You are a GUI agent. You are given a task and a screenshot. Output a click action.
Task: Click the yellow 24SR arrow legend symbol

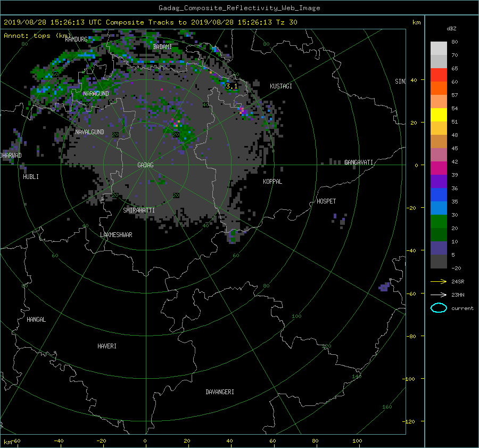[439, 281]
